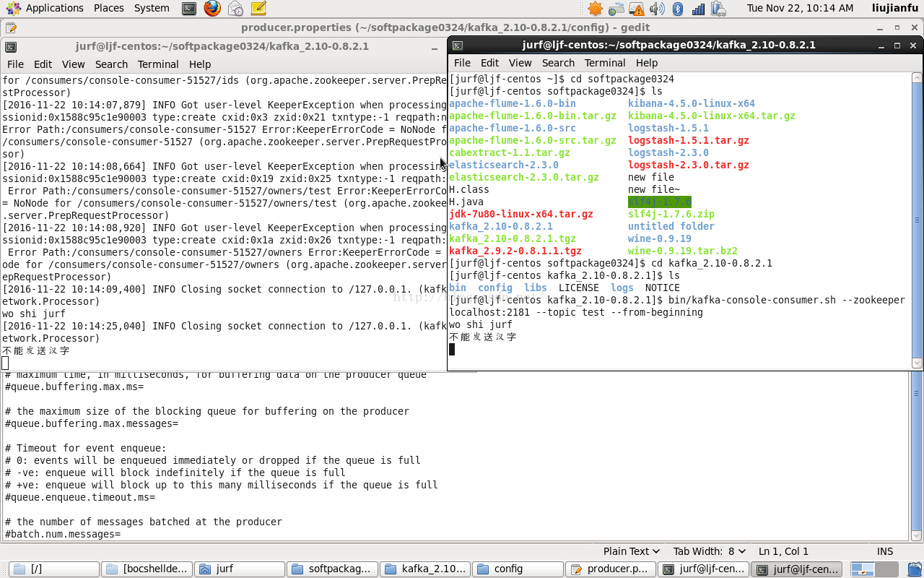This screenshot has width=924, height=578.
Task: Switch to the [/] taskbar window
Action: coord(54,569)
